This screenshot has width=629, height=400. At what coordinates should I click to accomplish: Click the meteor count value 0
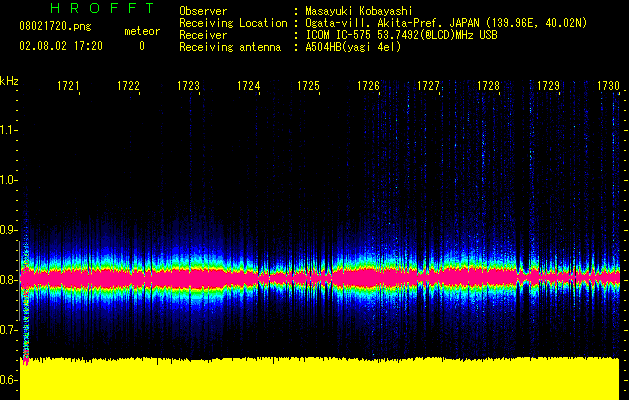141,46
